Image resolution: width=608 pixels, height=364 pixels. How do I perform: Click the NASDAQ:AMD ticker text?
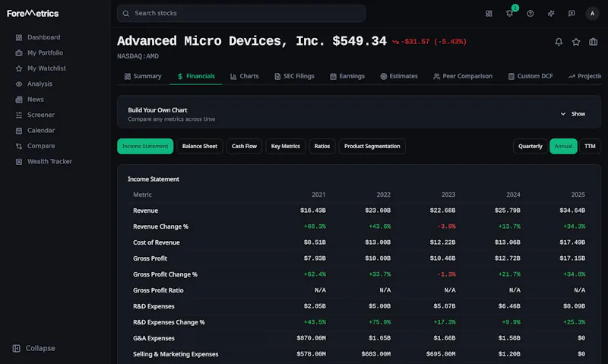coord(138,56)
